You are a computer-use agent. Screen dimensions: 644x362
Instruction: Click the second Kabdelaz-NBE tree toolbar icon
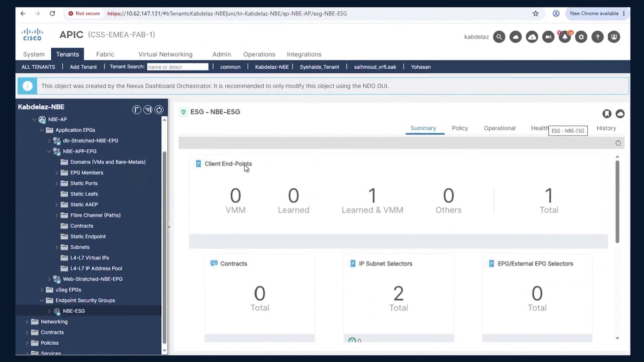click(148, 110)
